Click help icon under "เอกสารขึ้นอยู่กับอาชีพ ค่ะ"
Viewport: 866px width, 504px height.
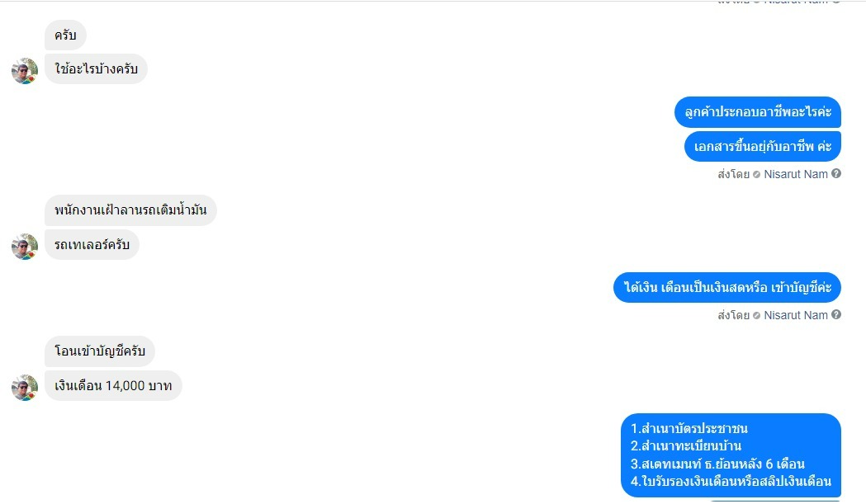836,174
